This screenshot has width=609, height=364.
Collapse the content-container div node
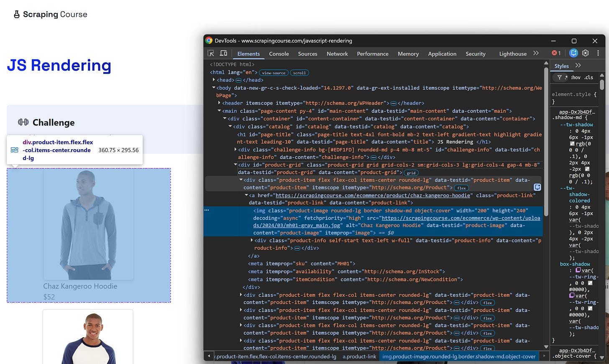pyautogui.click(x=225, y=119)
